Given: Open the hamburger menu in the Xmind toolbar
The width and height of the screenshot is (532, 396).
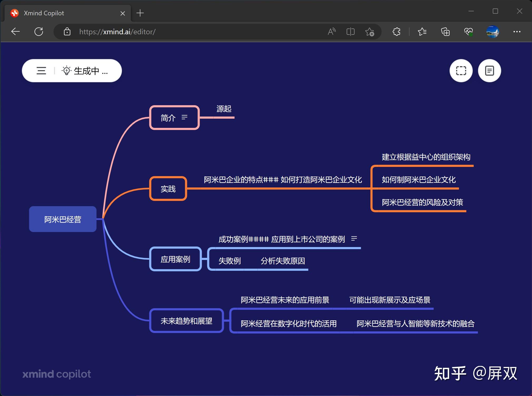Looking at the screenshot, I should [x=41, y=70].
